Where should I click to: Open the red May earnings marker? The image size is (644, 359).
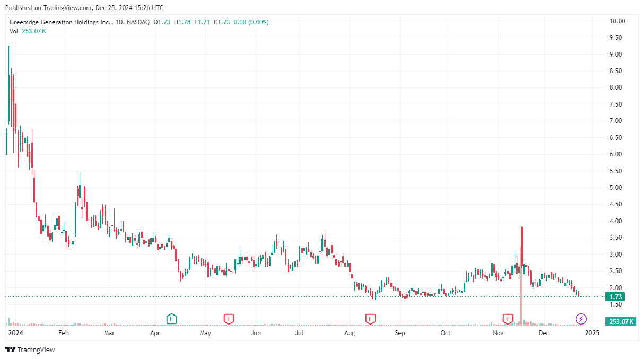[229, 319]
